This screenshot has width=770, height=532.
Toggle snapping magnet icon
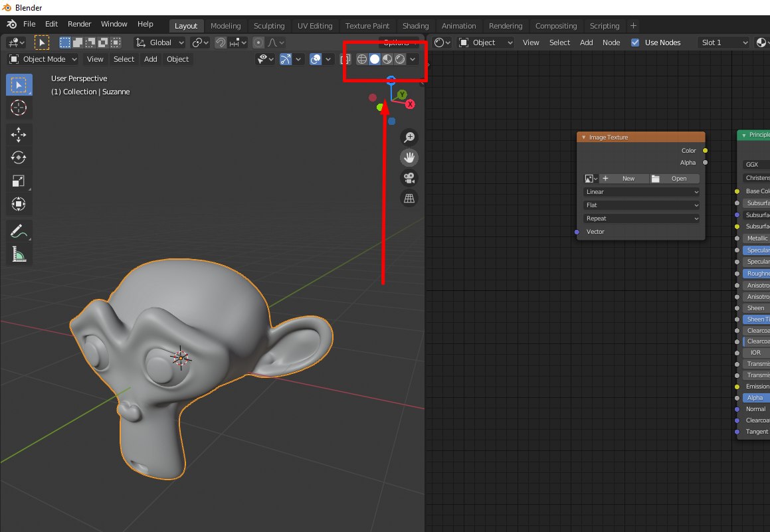pyautogui.click(x=221, y=43)
